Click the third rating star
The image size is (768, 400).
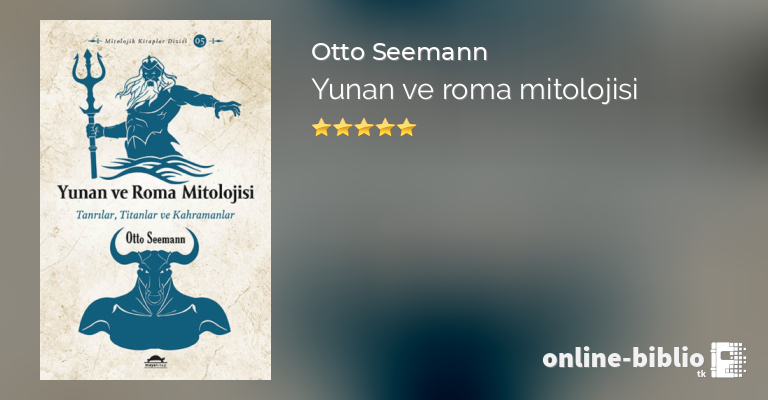(364, 127)
